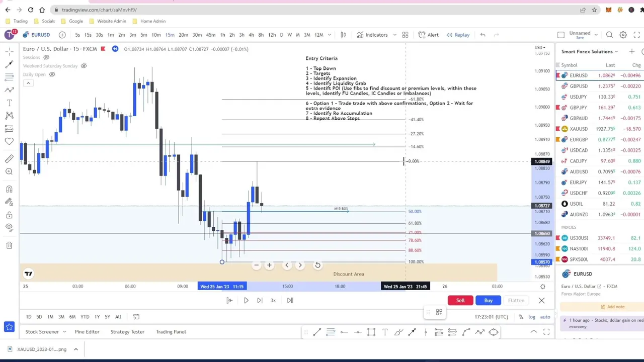644x362 pixels.
Task: Play the bar replay
Action: pyautogui.click(x=246, y=300)
